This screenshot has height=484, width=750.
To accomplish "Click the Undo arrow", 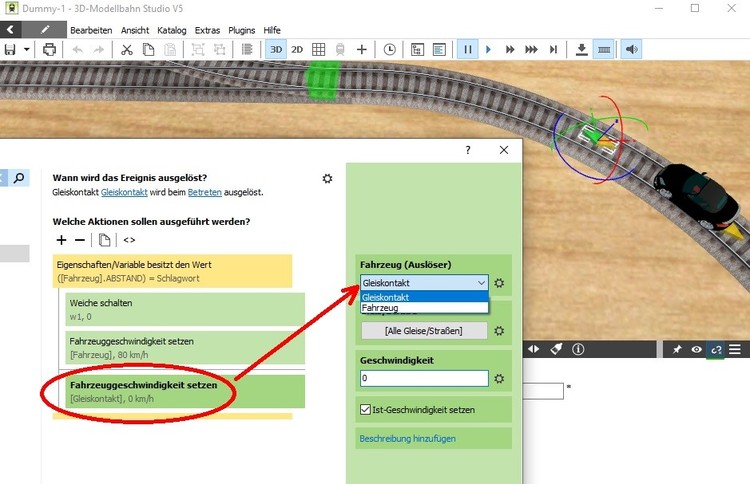I will click(x=77, y=50).
